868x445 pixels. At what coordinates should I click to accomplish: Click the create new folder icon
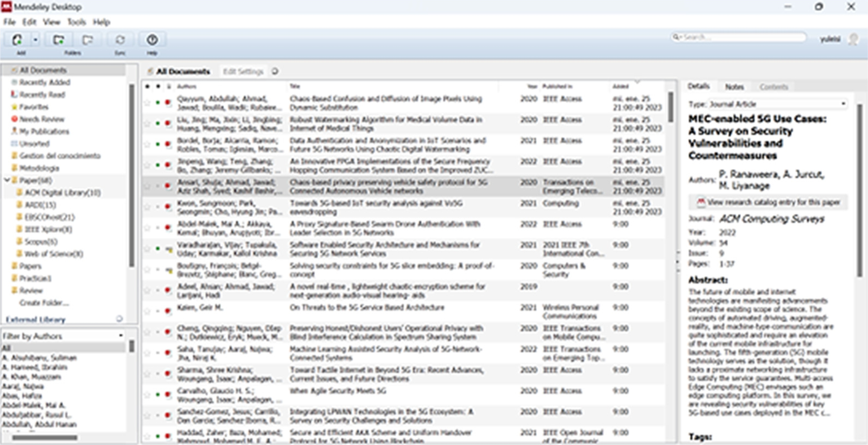point(59,40)
